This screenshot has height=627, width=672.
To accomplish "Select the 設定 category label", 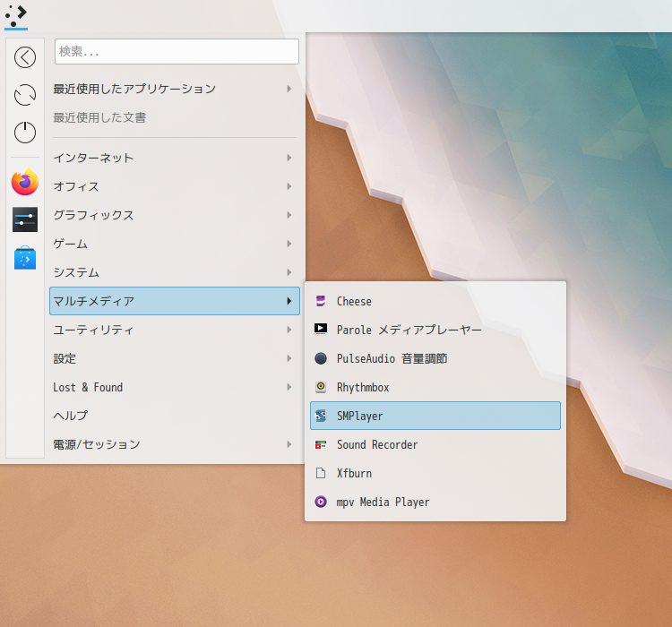I will (x=65, y=358).
